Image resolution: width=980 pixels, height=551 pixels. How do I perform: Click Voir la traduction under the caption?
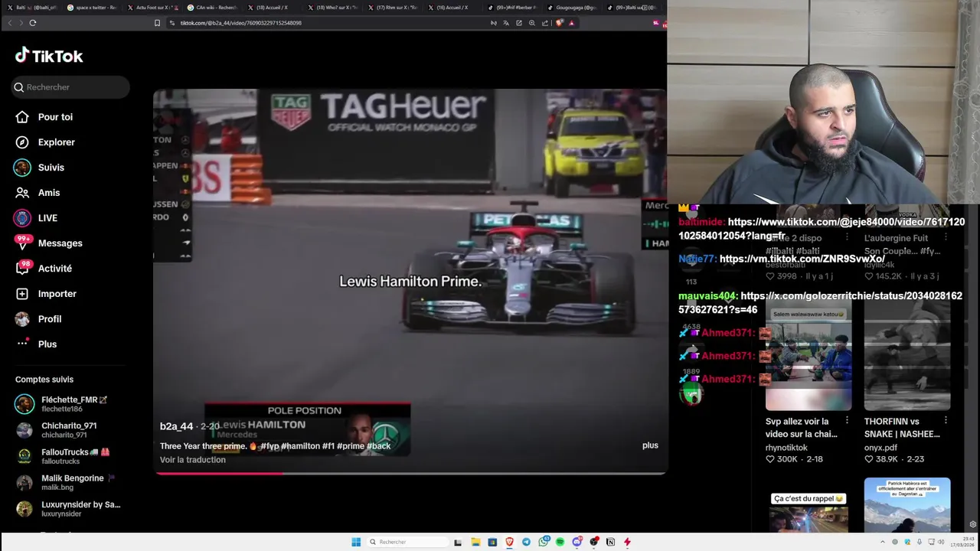[193, 460]
